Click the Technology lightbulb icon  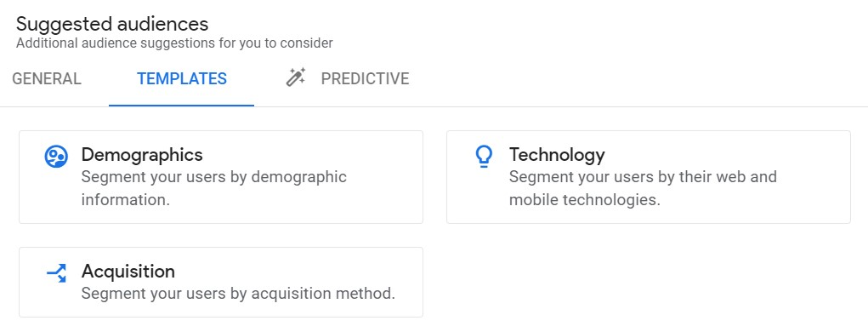(484, 157)
